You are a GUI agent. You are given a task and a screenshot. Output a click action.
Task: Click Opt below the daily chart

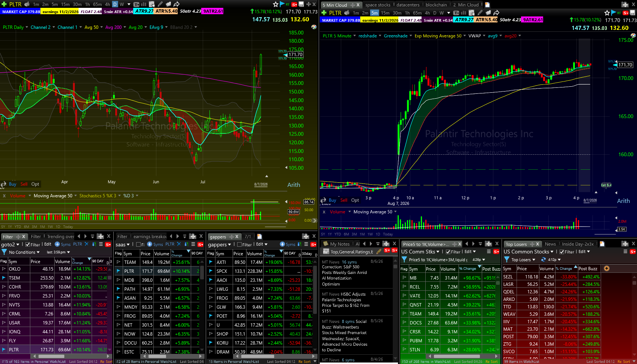coord(35,184)
